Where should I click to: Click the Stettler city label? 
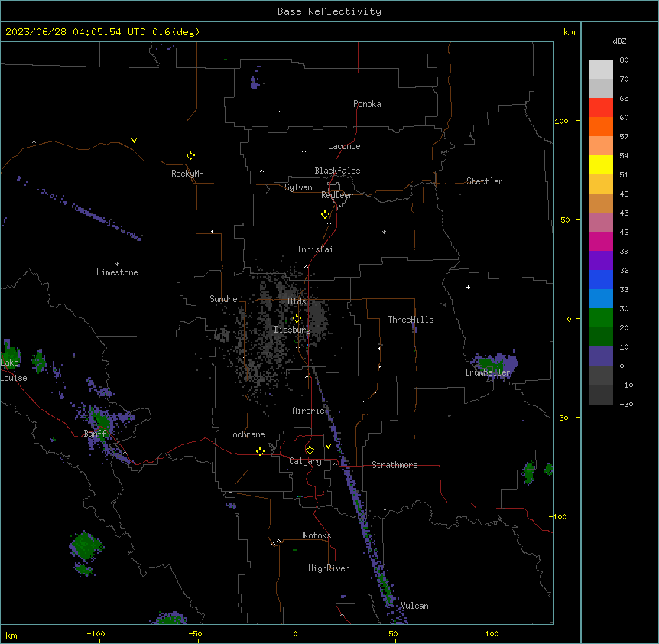485,181
